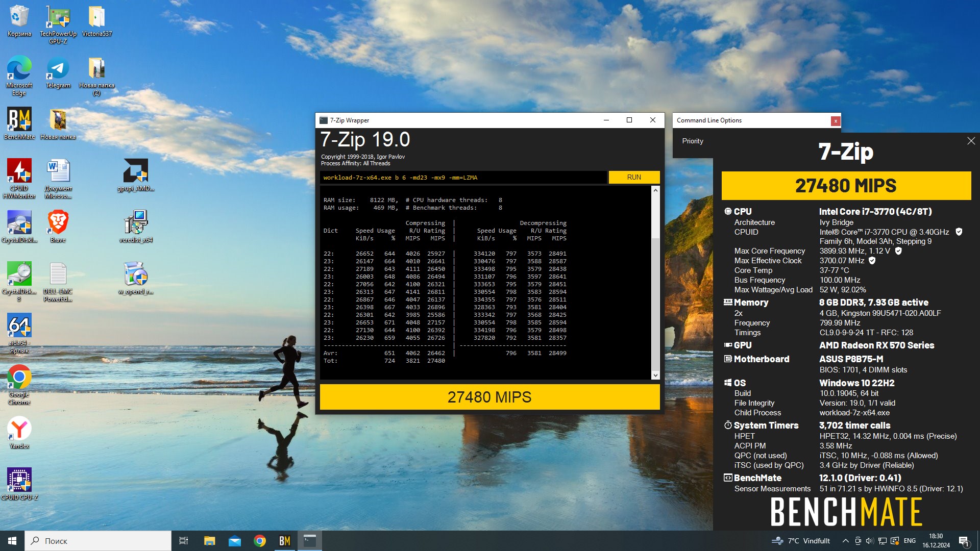Close the BenchMate result panel

click(971, 141)
